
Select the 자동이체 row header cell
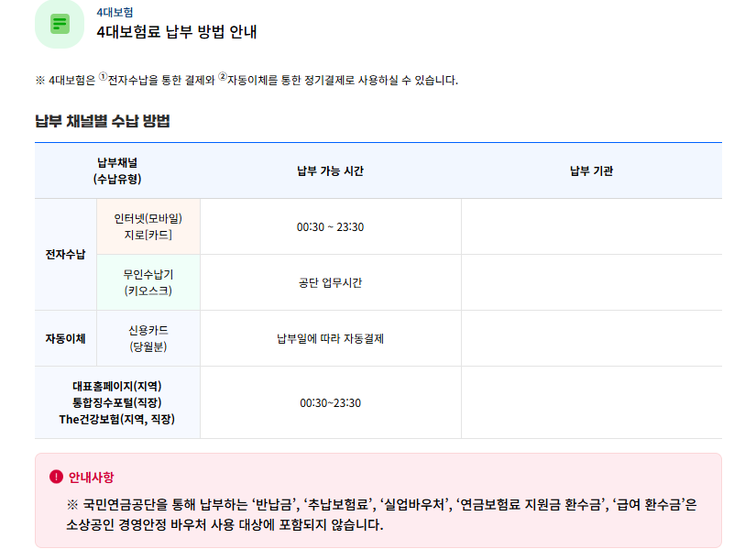click(65, 338)
